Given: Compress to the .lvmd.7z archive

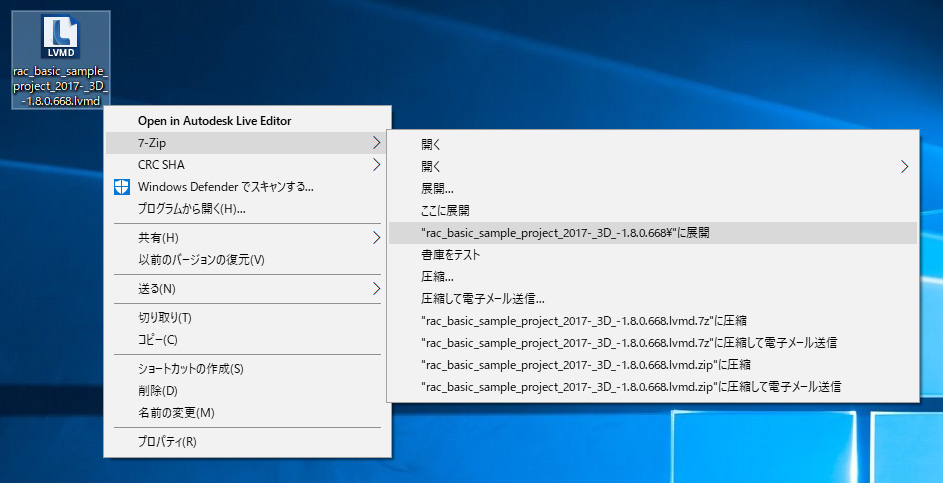Looking at the screenshot, I should tap(653, 321).
